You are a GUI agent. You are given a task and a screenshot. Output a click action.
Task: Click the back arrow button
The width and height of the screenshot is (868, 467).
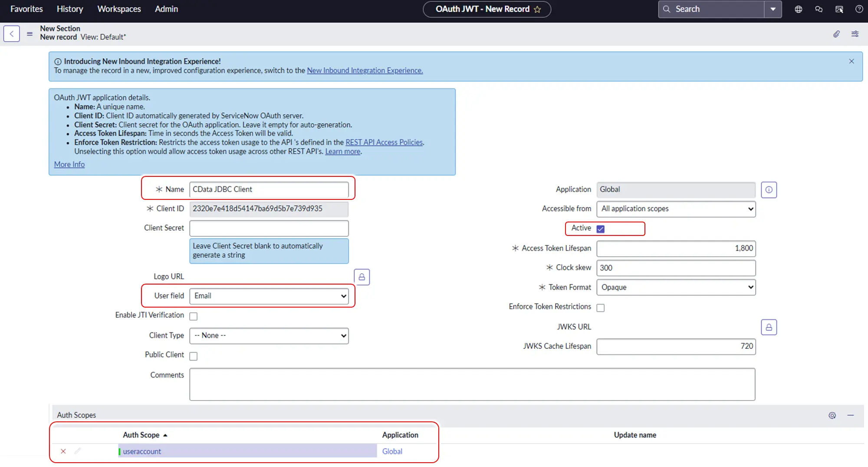pos(12,33)
